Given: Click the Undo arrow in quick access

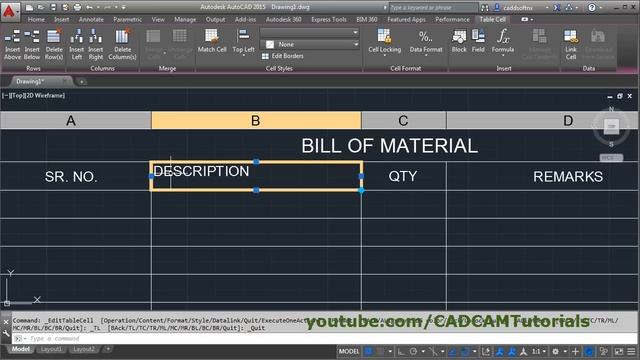Looking at the screenshot, I should tap(89, 7).
